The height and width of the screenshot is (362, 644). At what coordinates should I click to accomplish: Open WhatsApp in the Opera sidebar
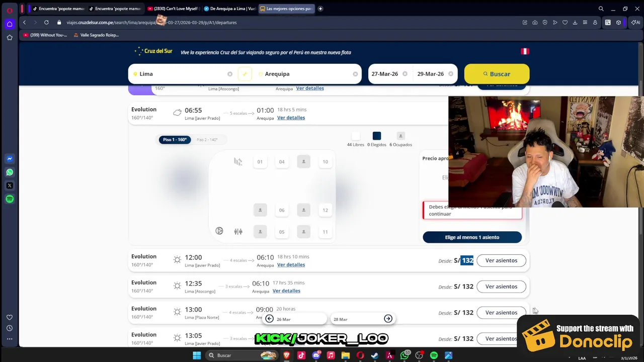[x=10, y=172]
